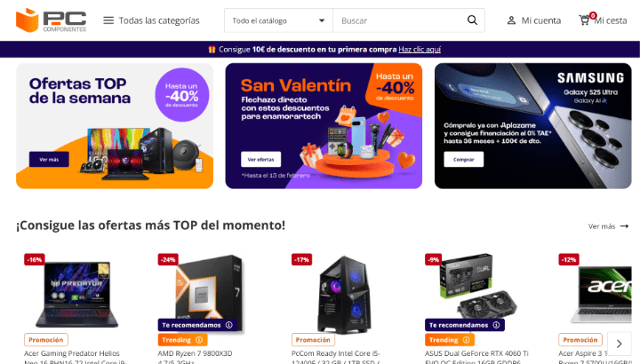Select the Acer Predator Helios laptop thumbnail

pos(76,294)
